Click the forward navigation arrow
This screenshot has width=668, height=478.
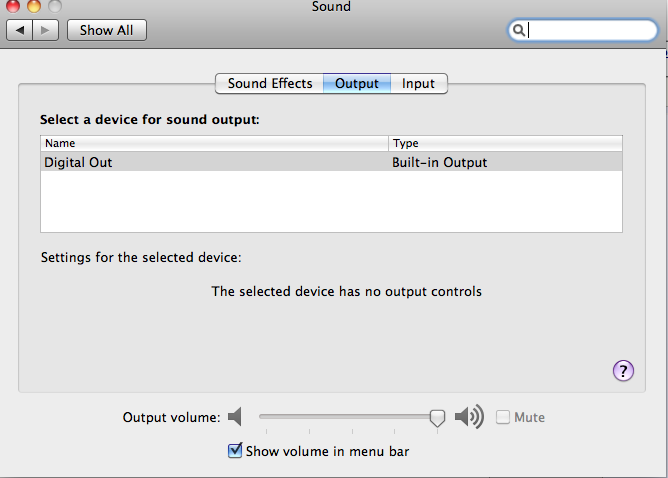[46, 30]
